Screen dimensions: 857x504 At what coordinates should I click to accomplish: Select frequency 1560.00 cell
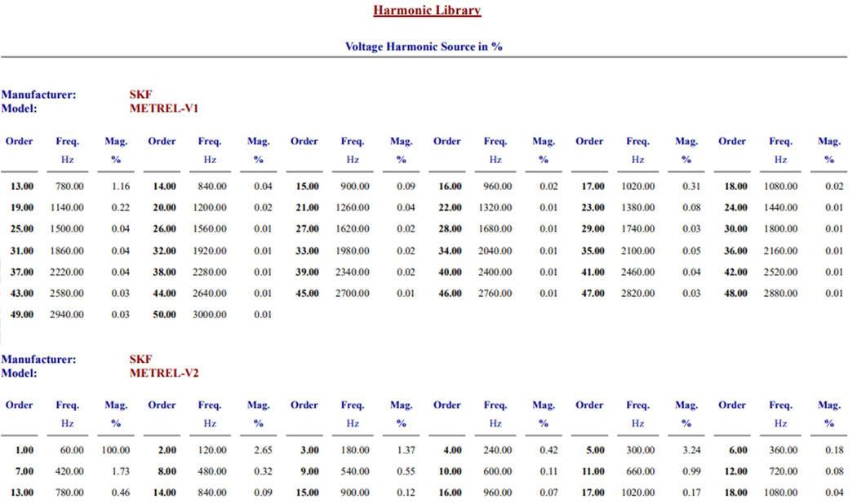[209, 229]
